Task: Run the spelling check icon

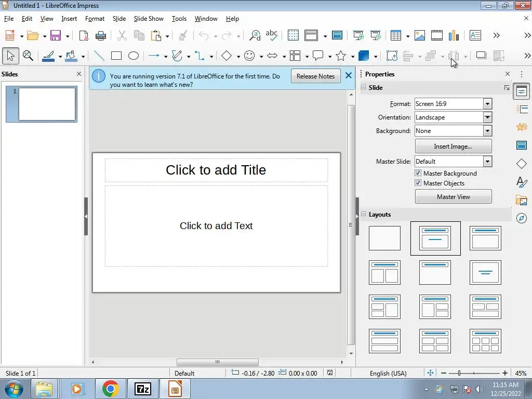Action: pyautogui.click(x=271, y=35)
